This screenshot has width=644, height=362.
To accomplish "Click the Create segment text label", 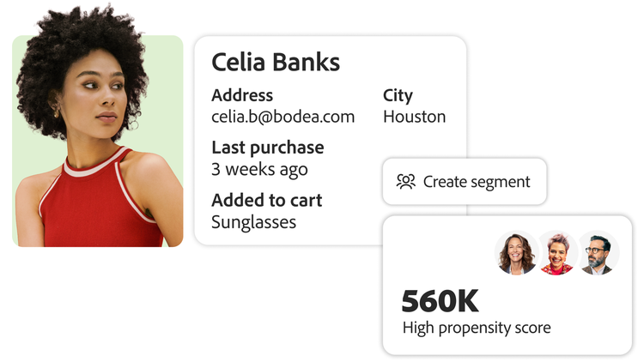I will [477, 182].
